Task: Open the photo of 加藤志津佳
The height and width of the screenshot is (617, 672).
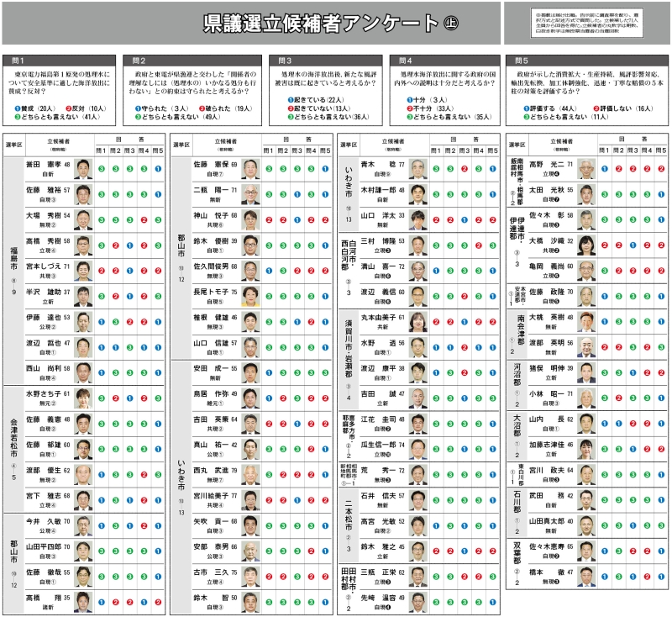Action: [x=586, y=449]
